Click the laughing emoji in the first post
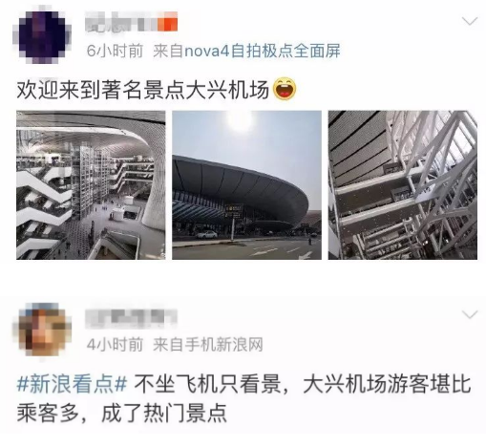486x448 pixels. (x=285, y=89)
